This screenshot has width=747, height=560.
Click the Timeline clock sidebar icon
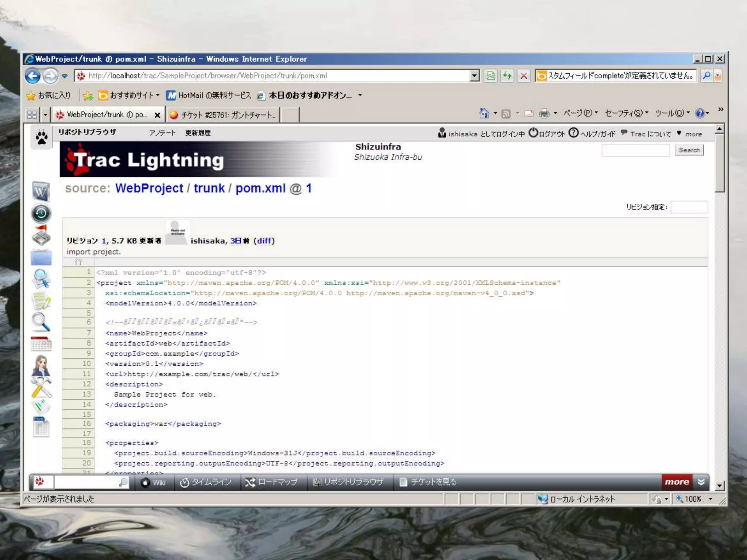(x=41, y=213)
